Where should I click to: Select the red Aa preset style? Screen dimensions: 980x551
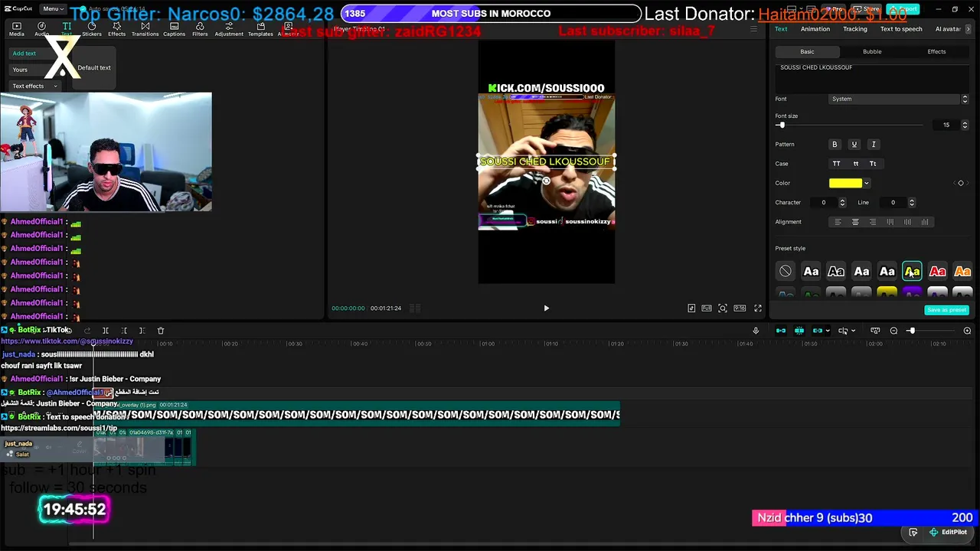pyautogui.click(x=937, y=272)
